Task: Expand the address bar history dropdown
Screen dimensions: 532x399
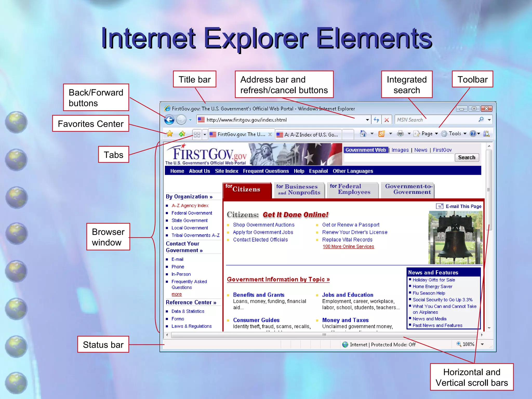Action: [367, 120]
